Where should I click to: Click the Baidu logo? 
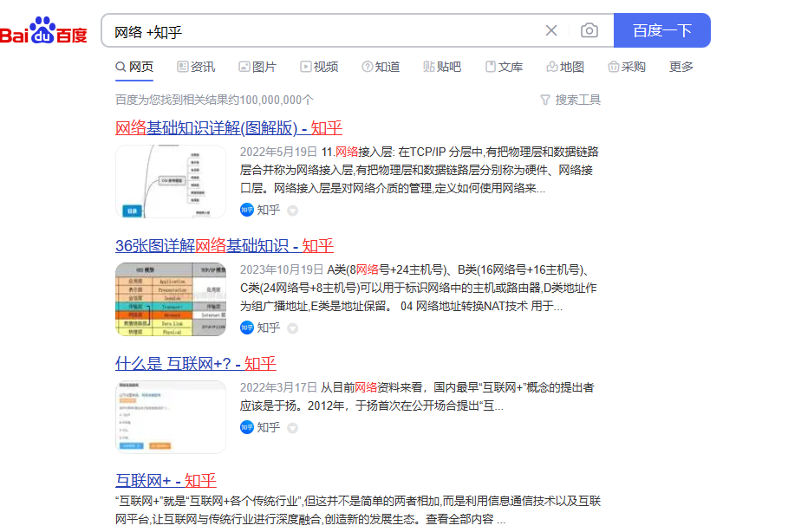point(43,30)
